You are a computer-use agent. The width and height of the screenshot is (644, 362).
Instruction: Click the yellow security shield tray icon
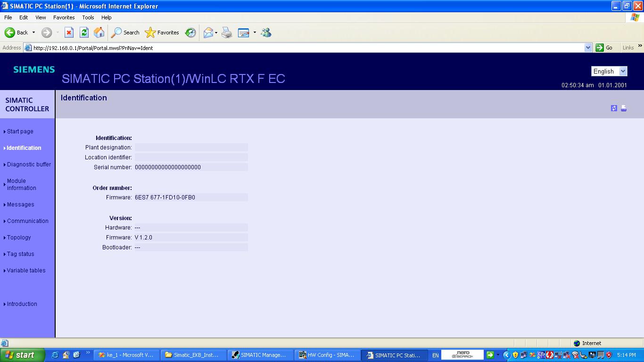tap(515, 355)
